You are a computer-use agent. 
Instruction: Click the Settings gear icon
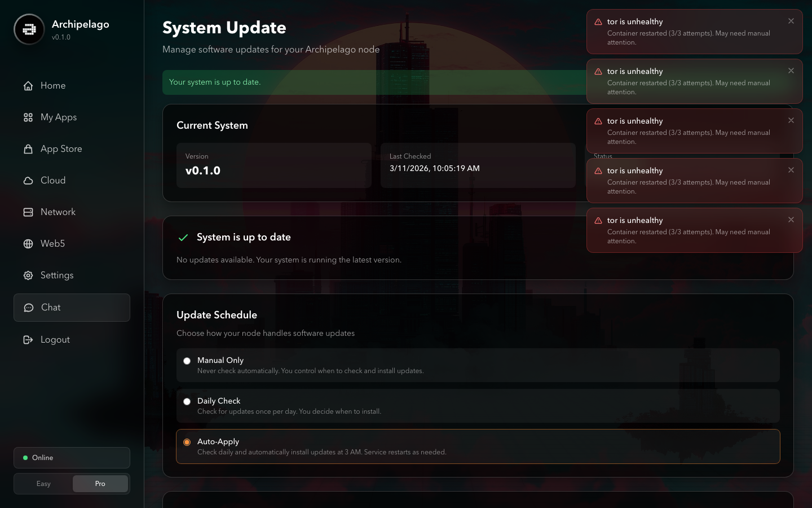click(x=28, y=275)
